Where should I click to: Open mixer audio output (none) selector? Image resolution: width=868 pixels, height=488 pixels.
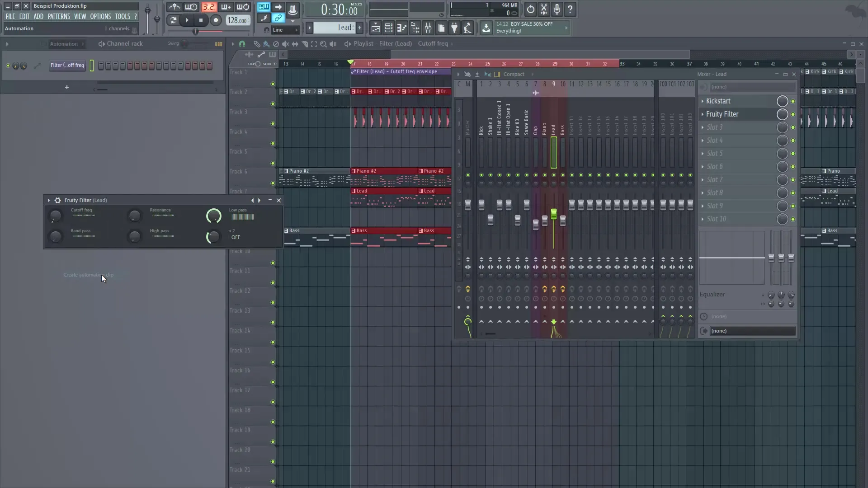coord(752,331)
